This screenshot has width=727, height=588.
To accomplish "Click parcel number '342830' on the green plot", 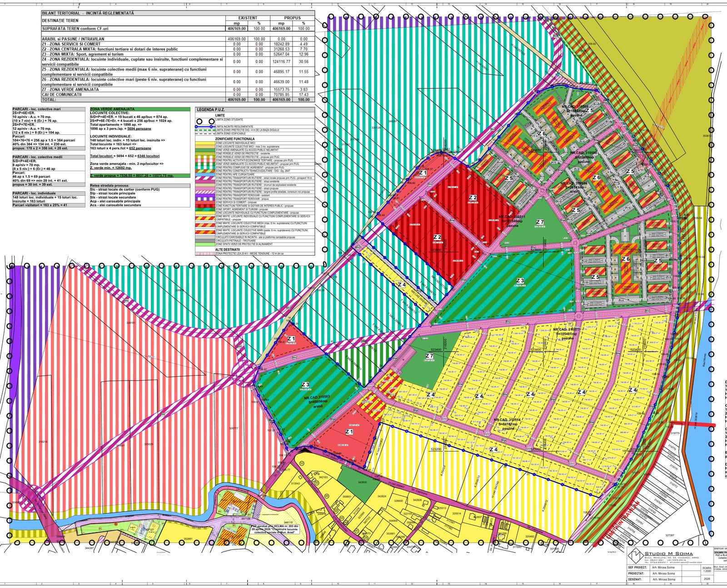I will pos(362,483).
